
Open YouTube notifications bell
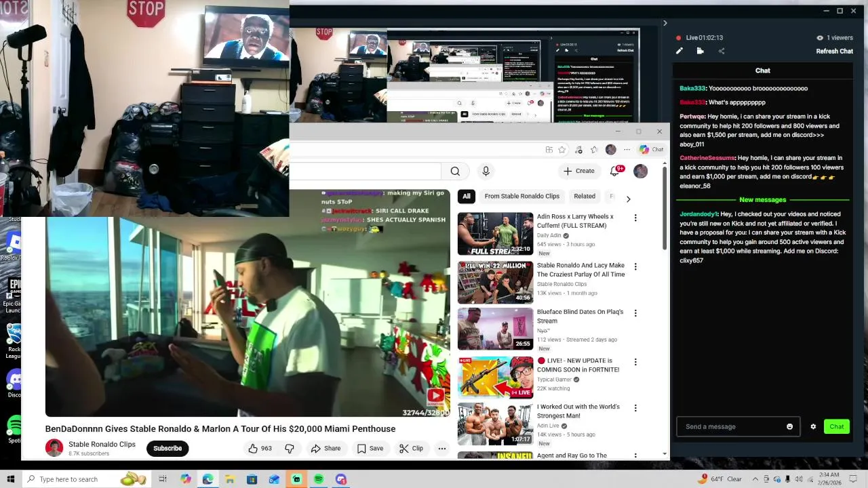(615, 171)
